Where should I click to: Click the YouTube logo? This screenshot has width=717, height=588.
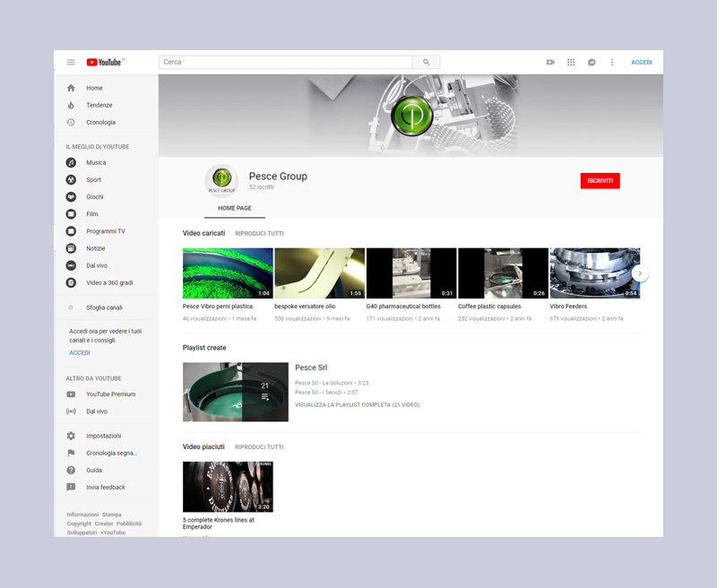104,62
